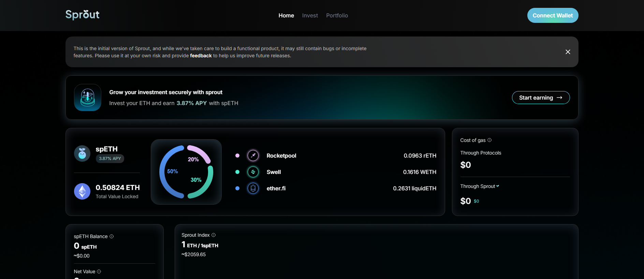The width and height of the screenshot is (644, 279).
Task: Click the Sprout Index info icon
Action: [214, 235]
